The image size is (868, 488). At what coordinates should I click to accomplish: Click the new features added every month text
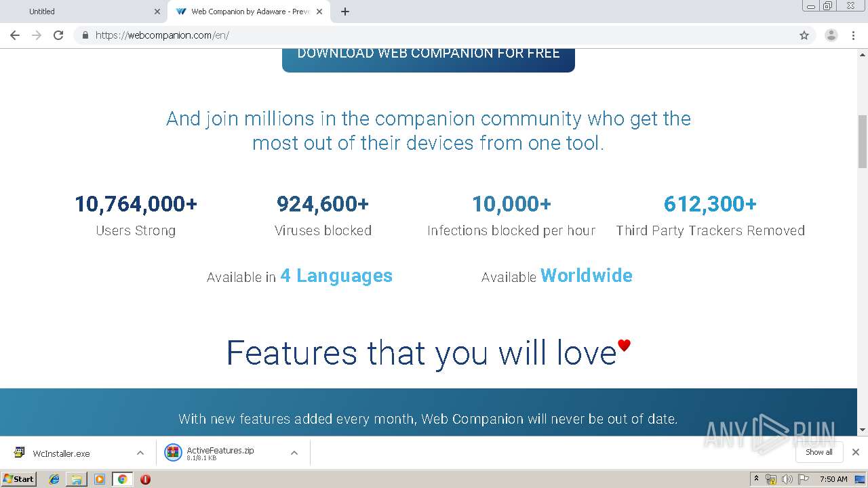pos(428,419)
